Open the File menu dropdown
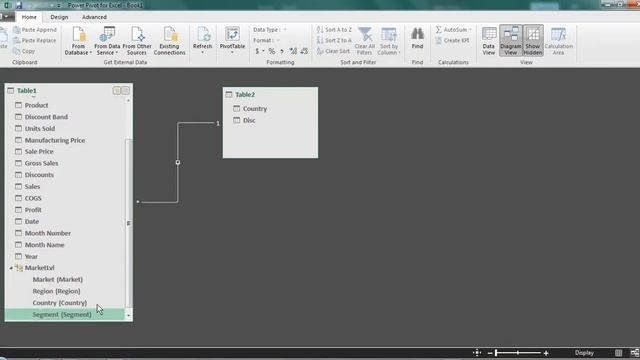 click(5, 17)
